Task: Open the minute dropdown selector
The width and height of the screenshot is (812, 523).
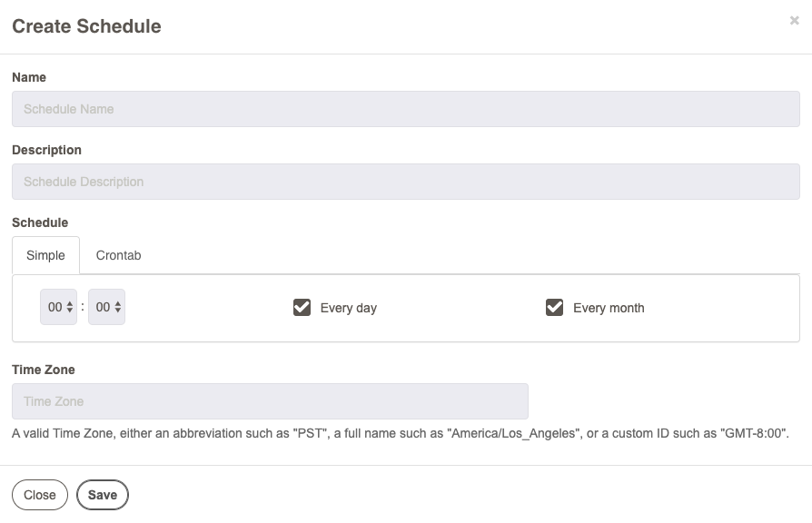Action: pyautogui.click(x=106, y=307)
